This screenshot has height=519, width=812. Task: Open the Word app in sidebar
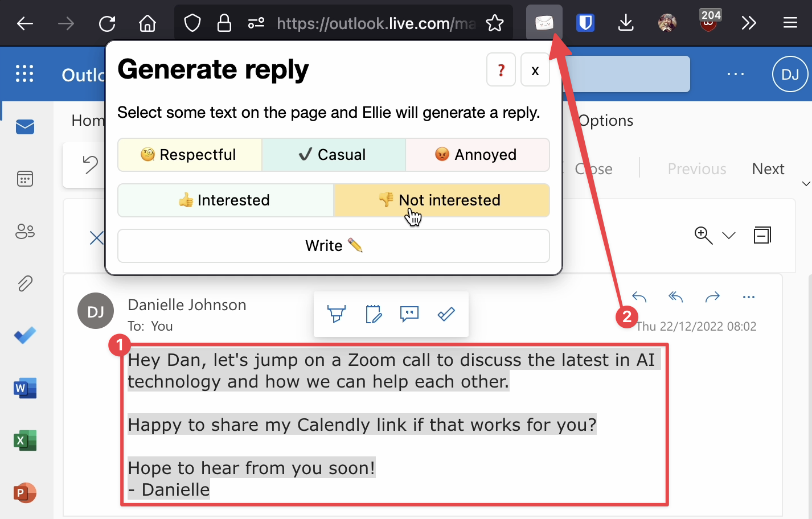pyautogui.click(x=25, y=388)
